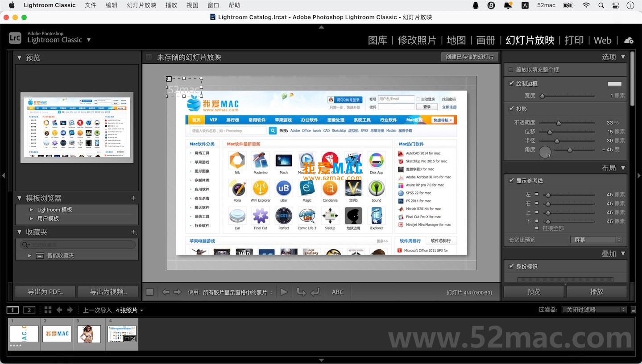
Task: Toggle the cast shadow (投影) checkbox
Action: 511,109
